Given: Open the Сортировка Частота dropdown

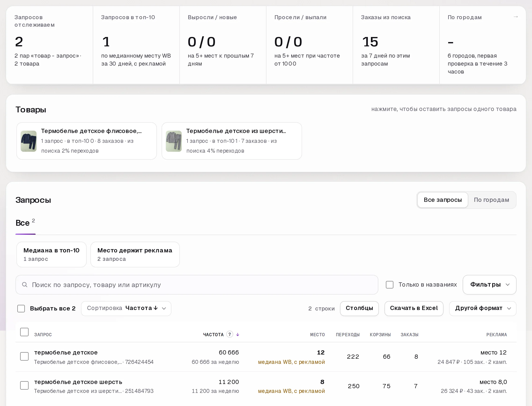Looking at the screenshot, I should click(x=126, y=308).
